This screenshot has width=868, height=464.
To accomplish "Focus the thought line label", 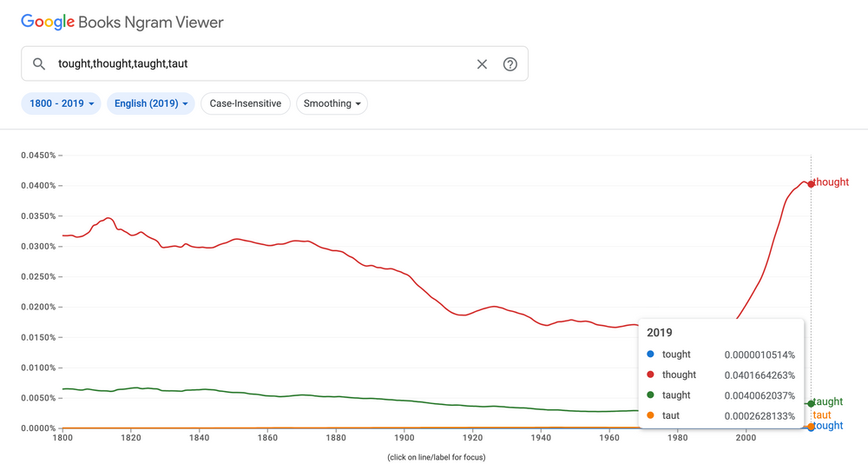I will tap(832, 182).
